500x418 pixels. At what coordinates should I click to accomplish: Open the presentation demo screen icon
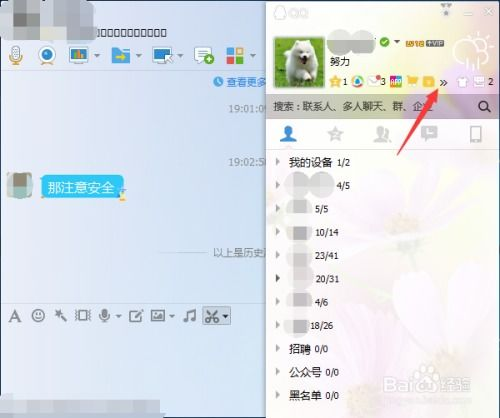pyautogui.click(x=78, y=55)
